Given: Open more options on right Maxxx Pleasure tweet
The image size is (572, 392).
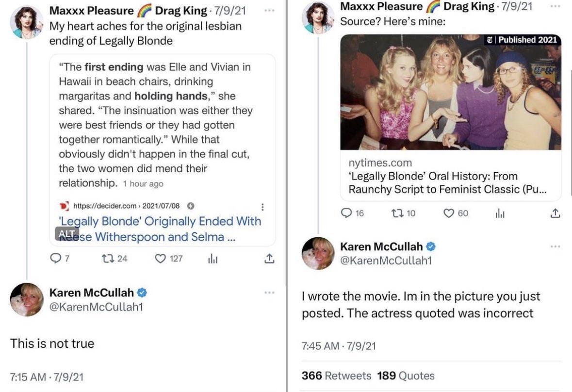Looking at the screenshot, I should (x=556, y=7).
